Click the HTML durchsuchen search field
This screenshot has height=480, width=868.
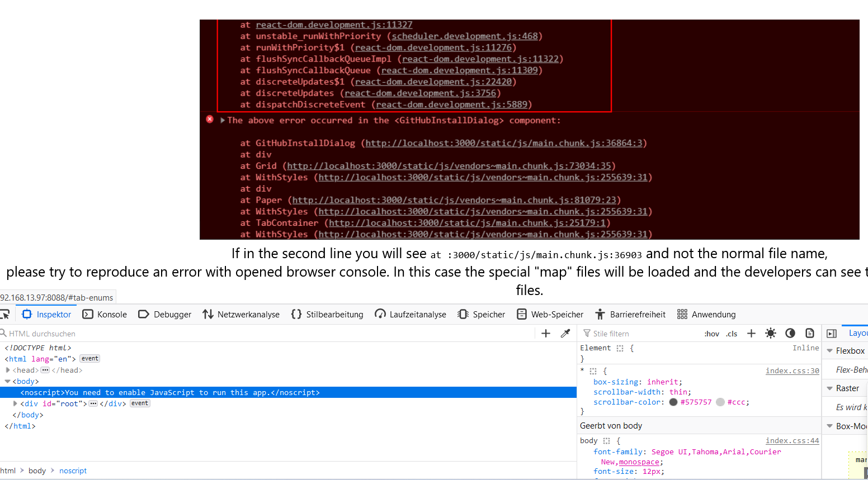coord(268,334)
